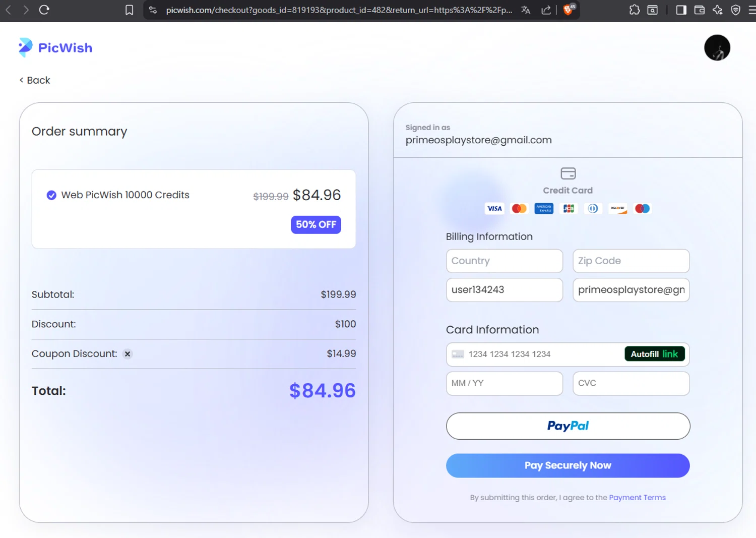Open the VPN shield icon
Image resolution: width=756 pixels, height=538 pixels.
(735, 10)
